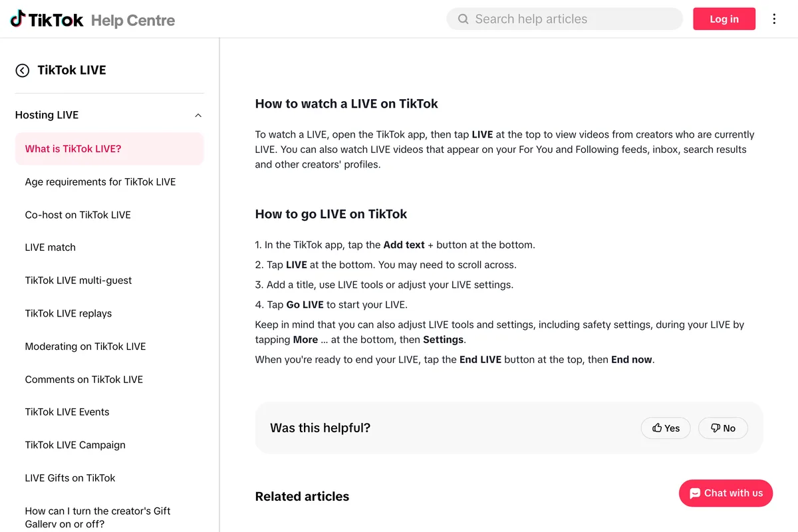The image size is (798, 532).
Task: Click the Was this helpful? text
Action: (x=320, y=428)
